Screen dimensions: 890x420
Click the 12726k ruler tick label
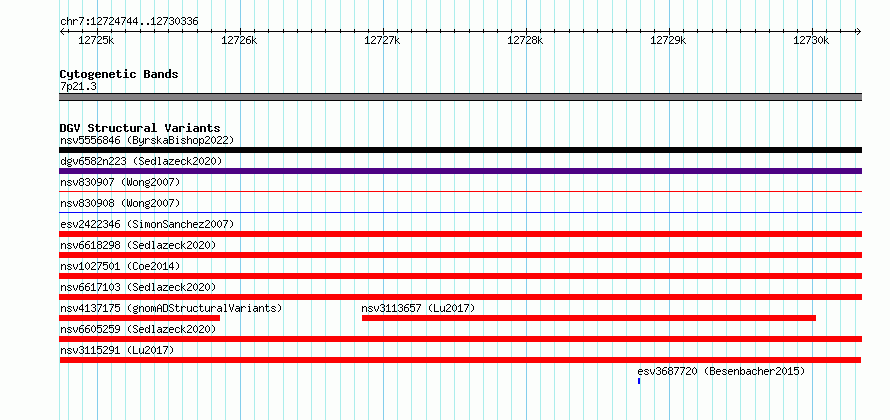pyautogui.click(x=239, y=40)
